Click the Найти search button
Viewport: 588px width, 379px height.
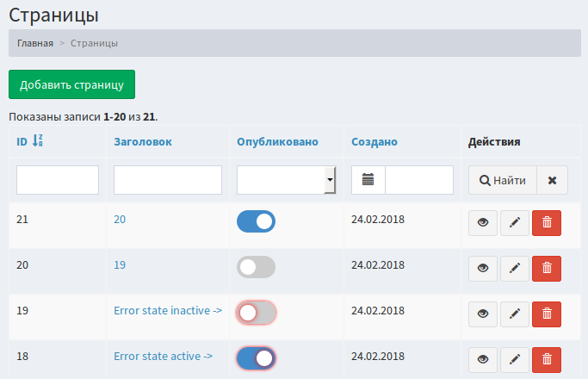503,180
